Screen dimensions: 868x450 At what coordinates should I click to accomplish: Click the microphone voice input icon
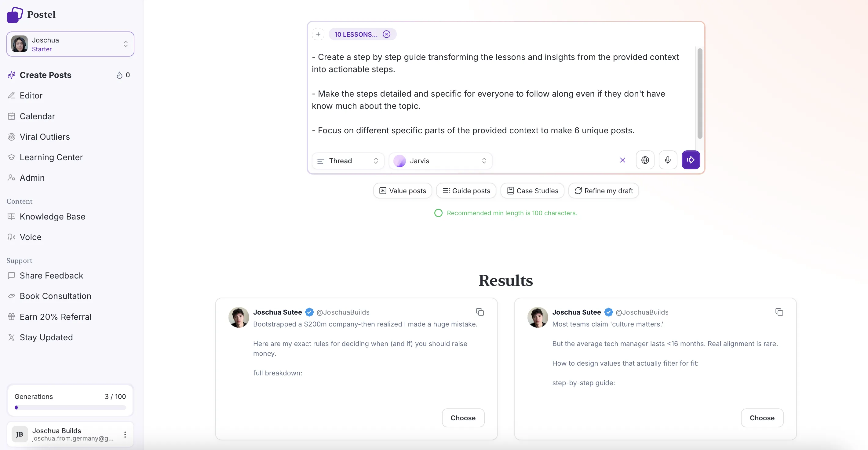pos(668,160)
